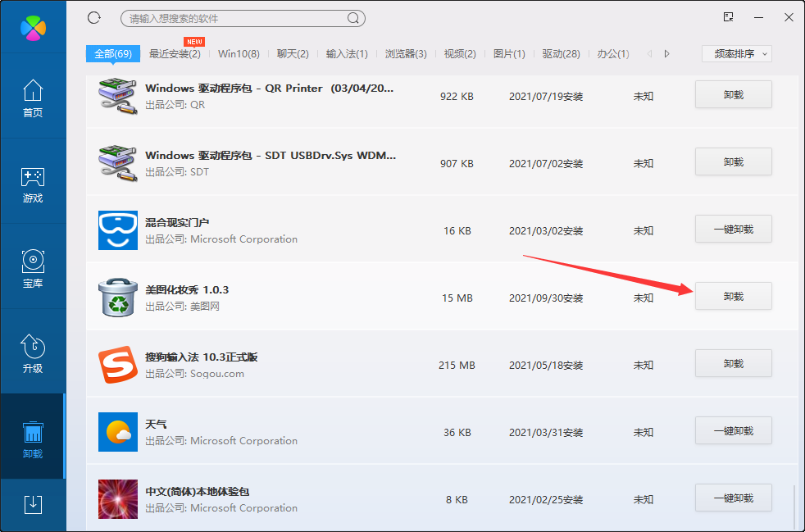Click the 混合现实门户 title text

pyautogui.click(x=177, y=222)
